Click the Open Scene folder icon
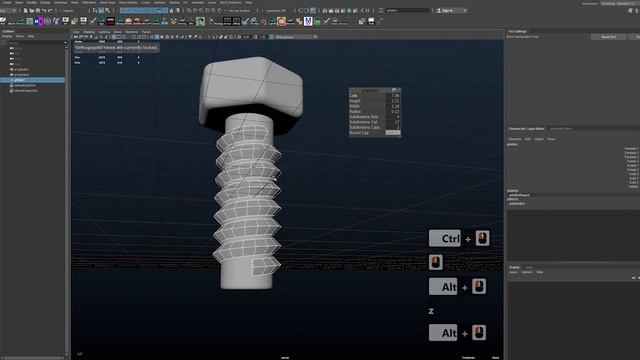This screenshot has width=640, height=360. tap(31, 11)
